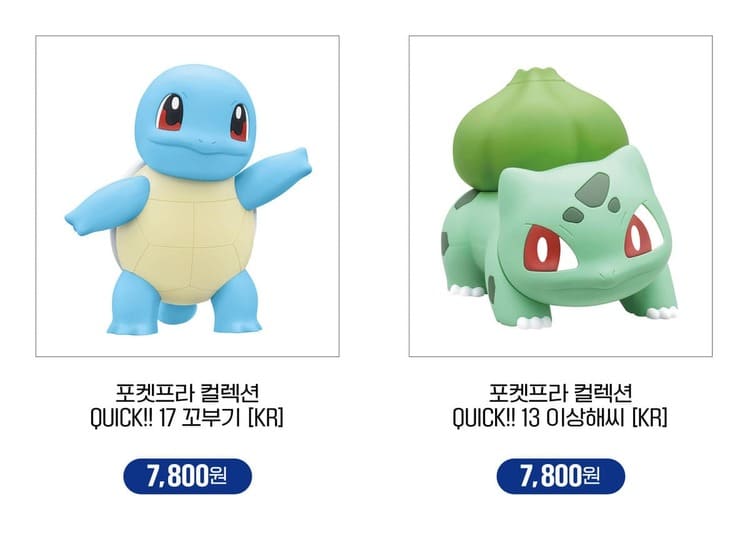Click the dark spot on Bulbasaur's forehead
This screenshot has width=750, height=544.
tap(594, 188)
